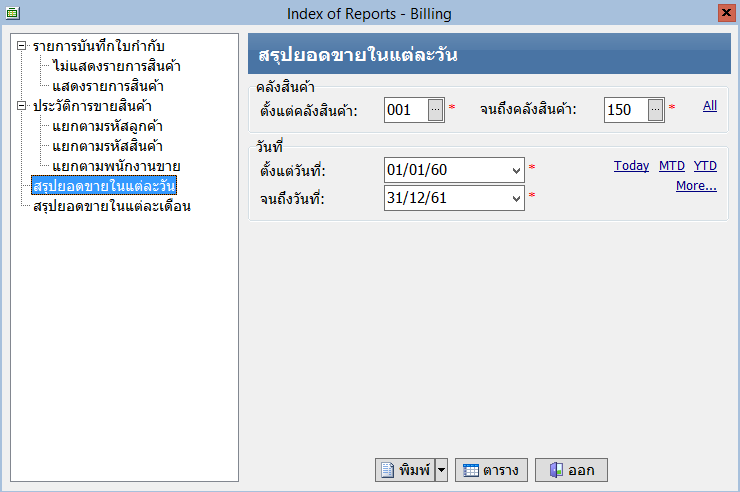Expand the end date 31/12/61 dropdown
The image size is (740, 492).
coord(516,199)
